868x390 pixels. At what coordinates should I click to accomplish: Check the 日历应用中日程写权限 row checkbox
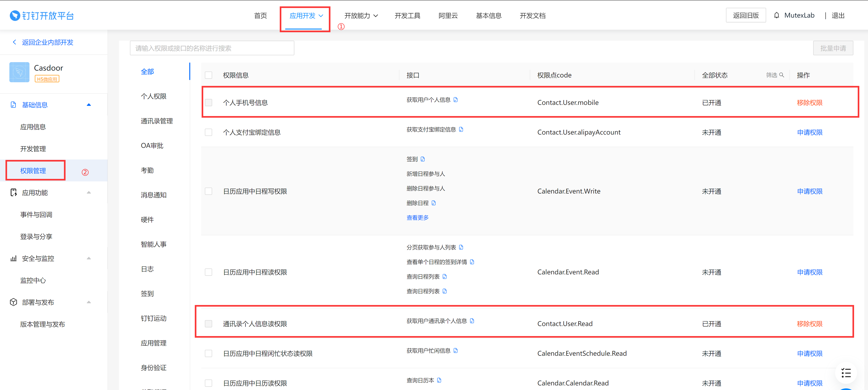tap(208, 191)
